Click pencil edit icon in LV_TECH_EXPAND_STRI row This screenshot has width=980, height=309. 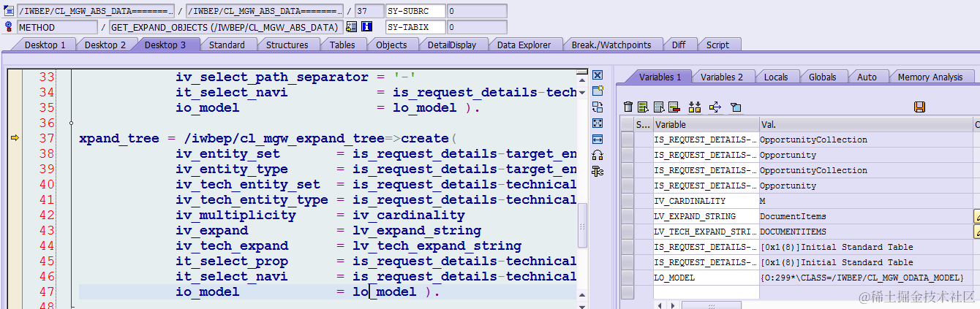[x=976, y=232]
